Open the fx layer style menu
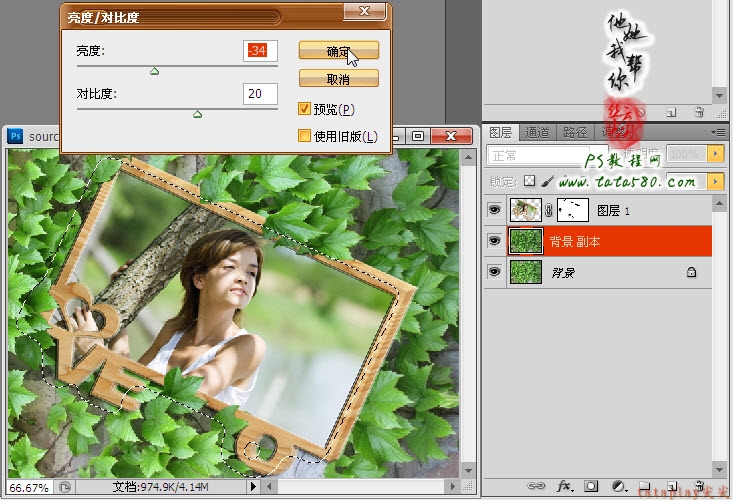This screenshot has width=733, height=500. [x=565, y=486]
